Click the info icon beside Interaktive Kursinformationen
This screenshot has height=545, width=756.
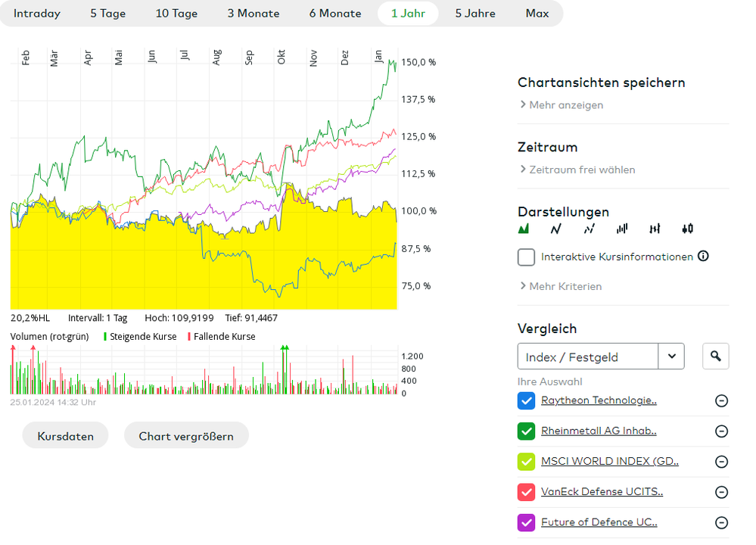[x=703, y=256]
